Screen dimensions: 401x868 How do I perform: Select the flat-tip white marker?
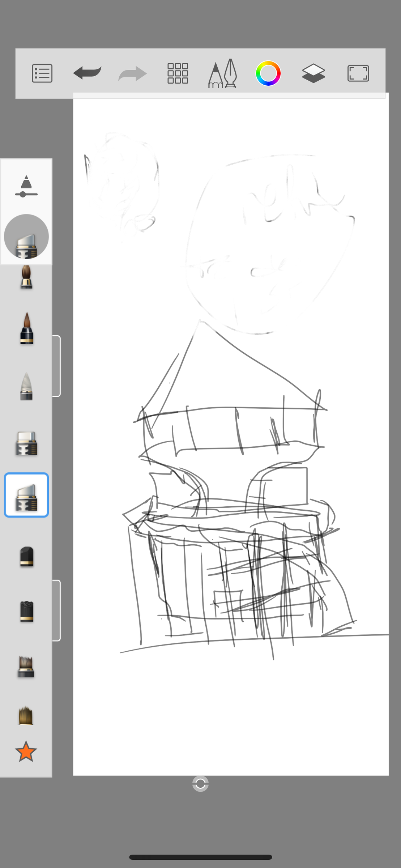26,443
